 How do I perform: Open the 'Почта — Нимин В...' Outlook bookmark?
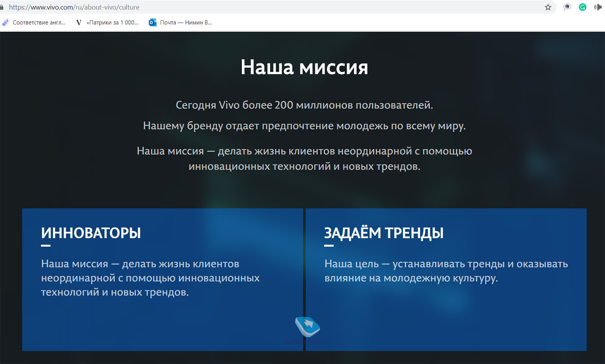coord(181,22)
